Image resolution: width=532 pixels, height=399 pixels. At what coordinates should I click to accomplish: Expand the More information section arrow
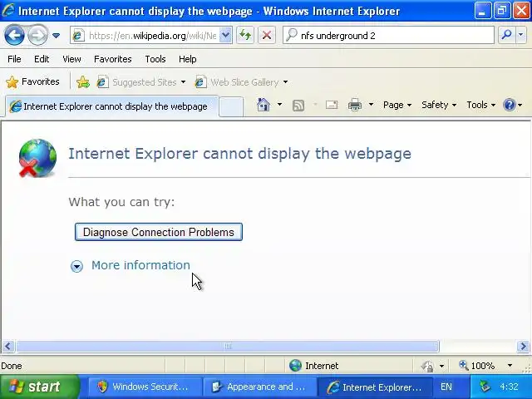point(76,266)
